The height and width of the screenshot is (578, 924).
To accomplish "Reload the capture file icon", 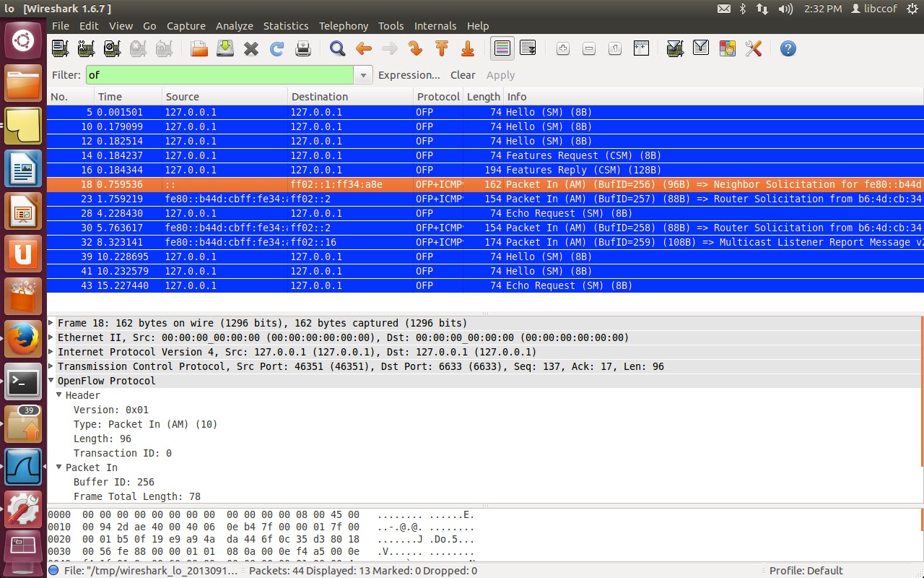I will click(x=276, y=48).
